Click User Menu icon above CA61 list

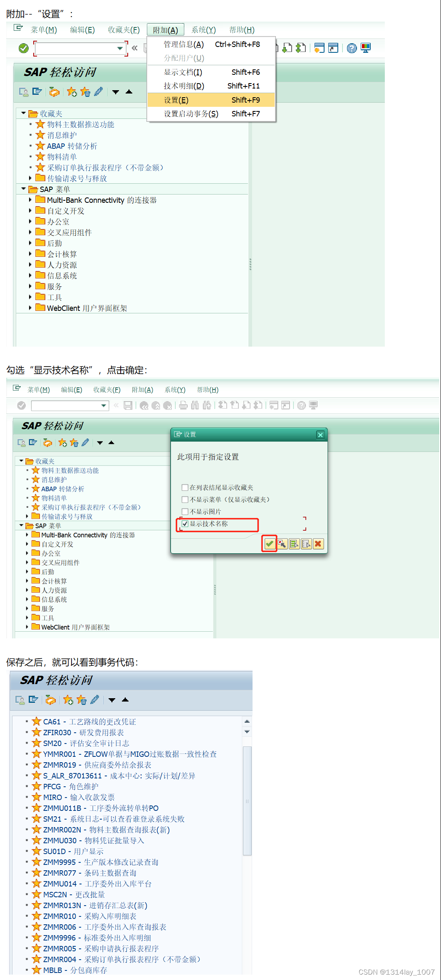pos(20,700)
